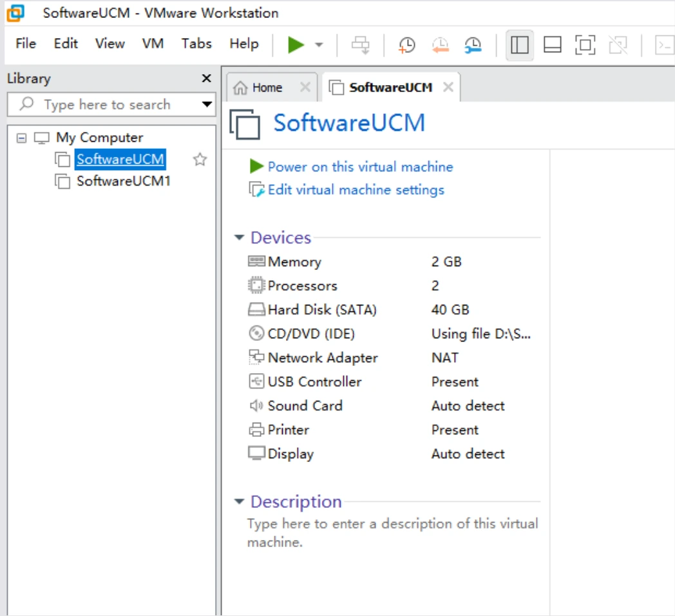Collapse the My Computer tree node
This screenshot has width=675, height=616.
pyautogui.click(x=21, y=138)
